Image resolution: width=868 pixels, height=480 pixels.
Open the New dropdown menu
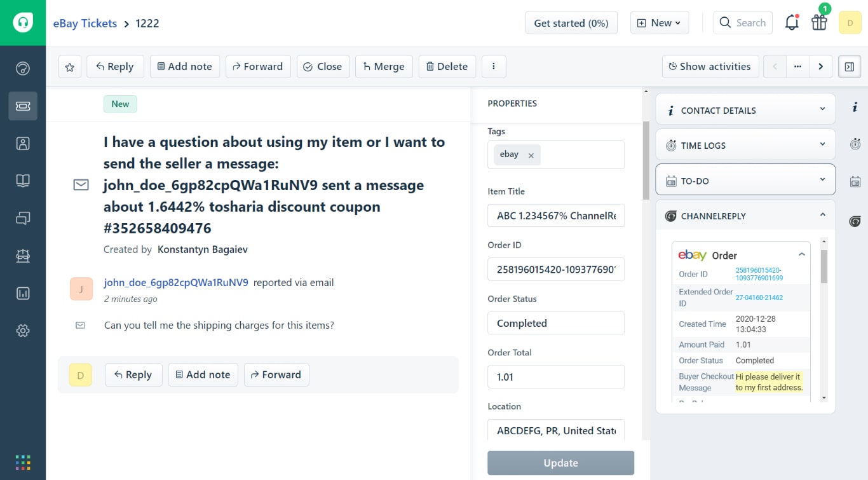click(660, 22)
